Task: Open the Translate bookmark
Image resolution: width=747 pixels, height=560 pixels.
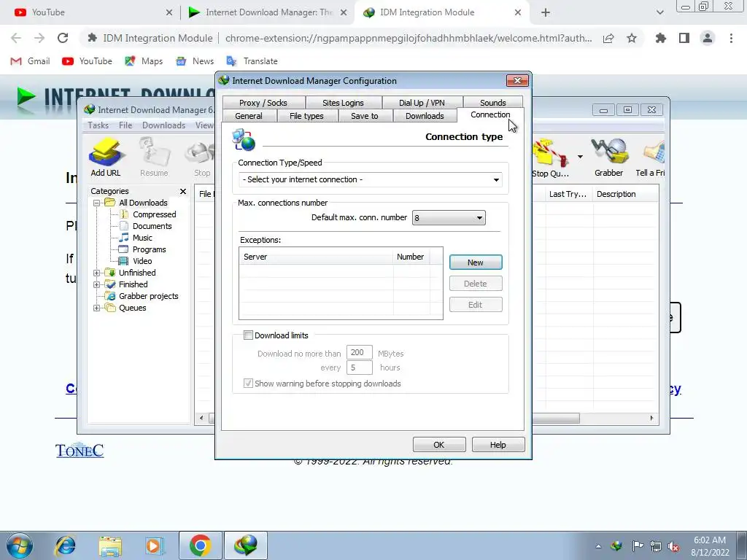Action: 252,61
